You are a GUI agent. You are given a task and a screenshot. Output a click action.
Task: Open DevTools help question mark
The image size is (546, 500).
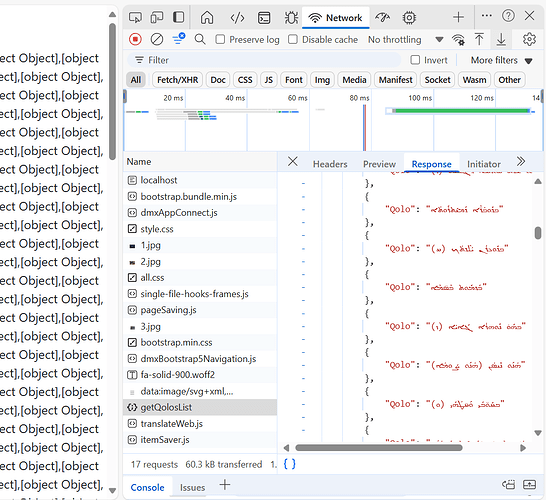tap(508, 16)
